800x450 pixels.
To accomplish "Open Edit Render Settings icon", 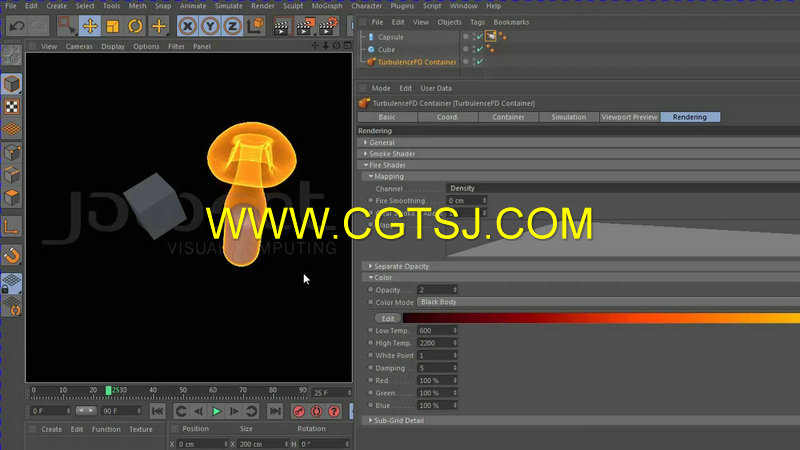I will tap(329, 26).
